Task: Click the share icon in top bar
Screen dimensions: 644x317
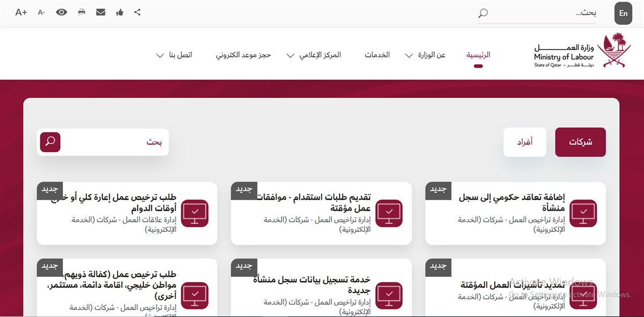Action: 137,12
